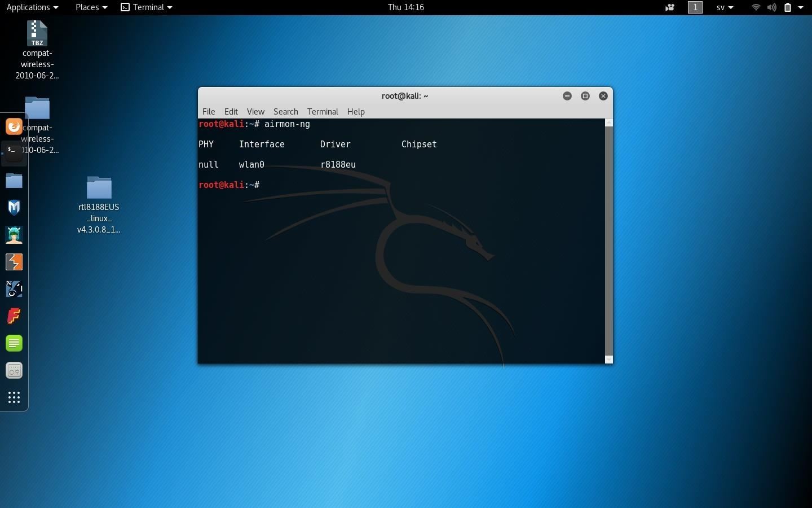The height and width of the screenshot is (508, 812).
Task: Click the 'Driver' column header text
Action: (x=336, y=144)
